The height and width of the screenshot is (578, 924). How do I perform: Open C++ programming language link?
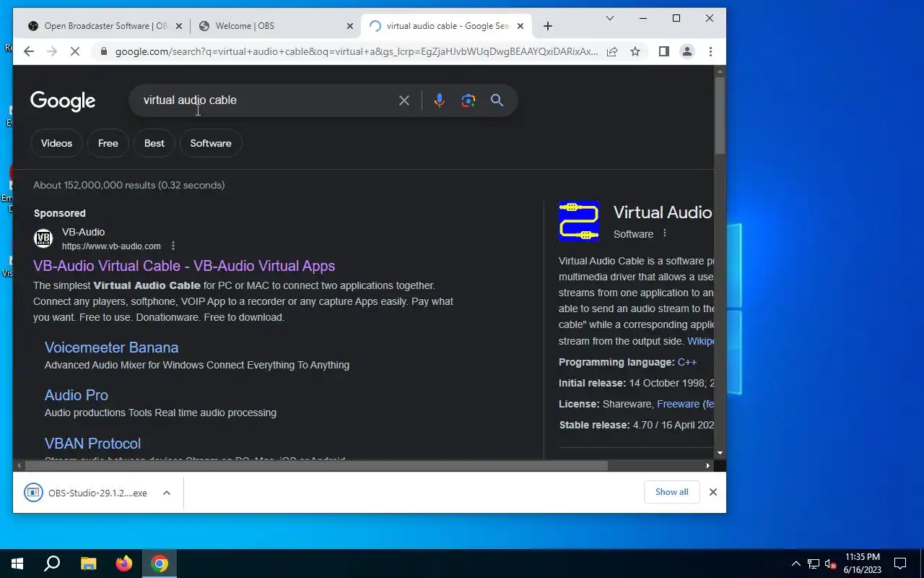pos(687,362)
